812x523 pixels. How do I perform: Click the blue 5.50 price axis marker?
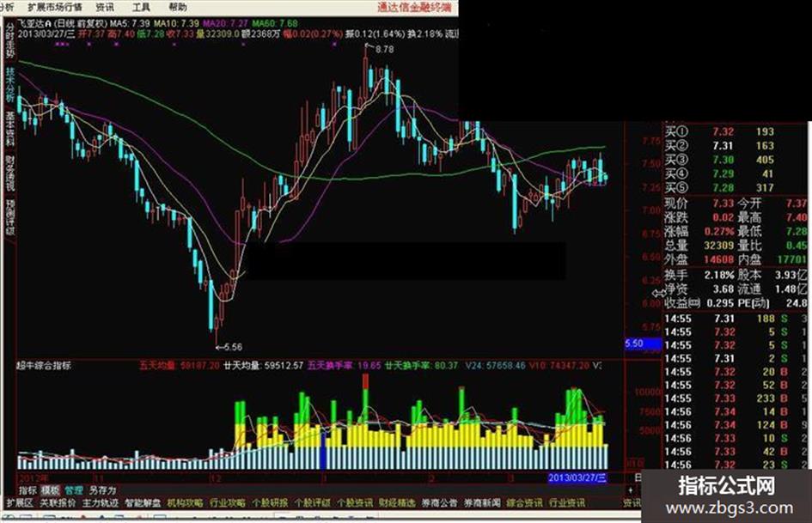643,344
